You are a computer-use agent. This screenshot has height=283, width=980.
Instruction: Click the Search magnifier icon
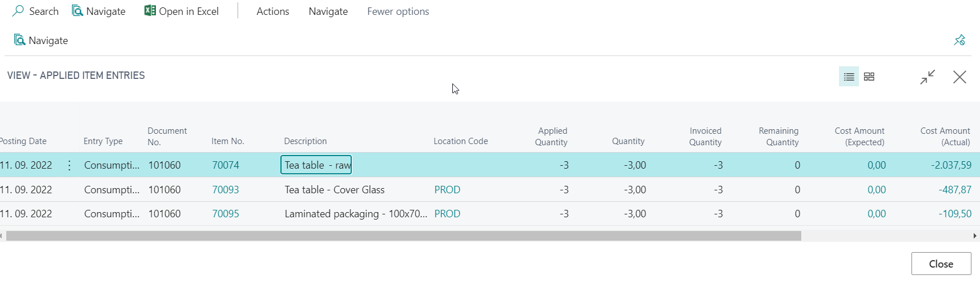point(18,11)
